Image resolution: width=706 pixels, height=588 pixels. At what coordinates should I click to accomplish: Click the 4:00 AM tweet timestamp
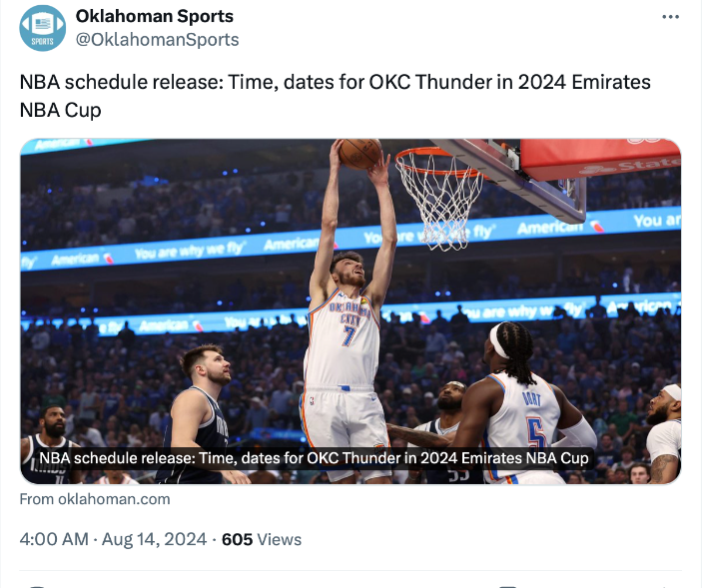(54, 539)
